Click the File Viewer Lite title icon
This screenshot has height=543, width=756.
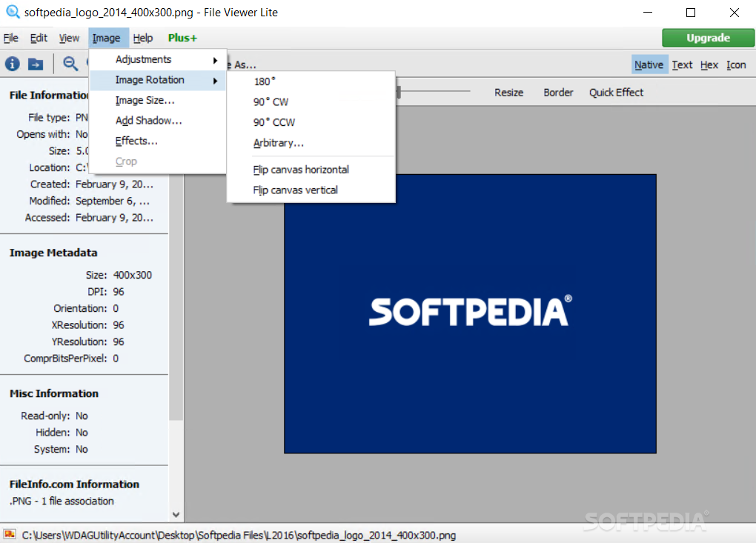coord(13,12)
